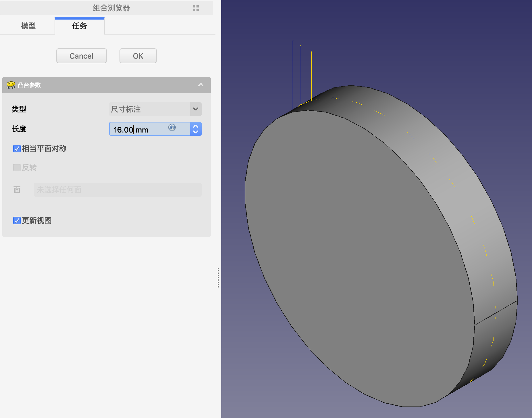The height and width of the screenshot is (418, 532).
Task: Switch to the 模型 tab
Action: point(28,26)
